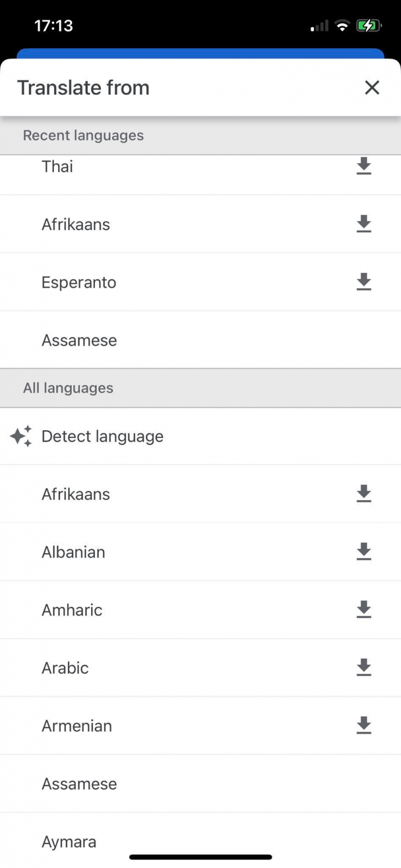This screenshot has width=401, height=868.
Task: Choose Thai from recent languages
Action: point(58,167)
